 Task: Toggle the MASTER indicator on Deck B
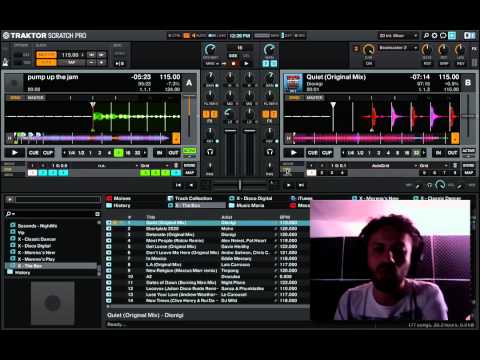point(314,98)
